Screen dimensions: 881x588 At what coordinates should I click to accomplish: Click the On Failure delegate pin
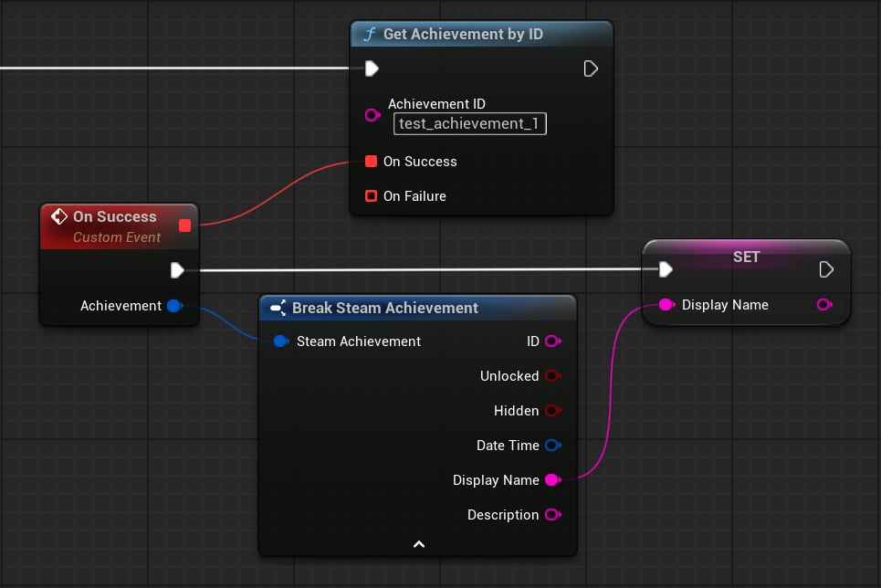pos(371,196)
